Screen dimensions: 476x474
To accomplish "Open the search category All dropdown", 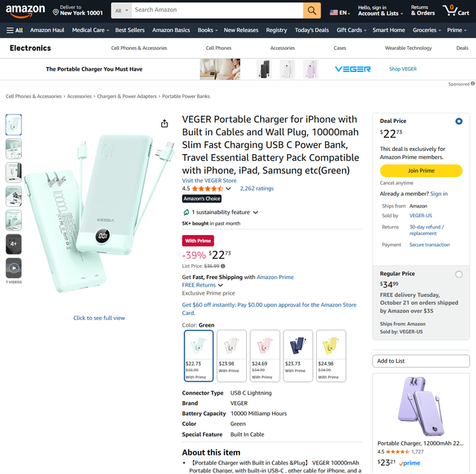I will pos(121,10).
